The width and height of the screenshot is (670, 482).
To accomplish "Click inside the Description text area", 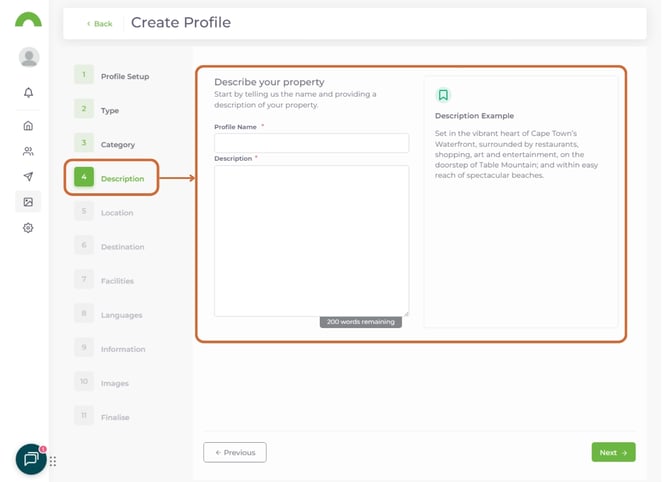I will [311, 240].
